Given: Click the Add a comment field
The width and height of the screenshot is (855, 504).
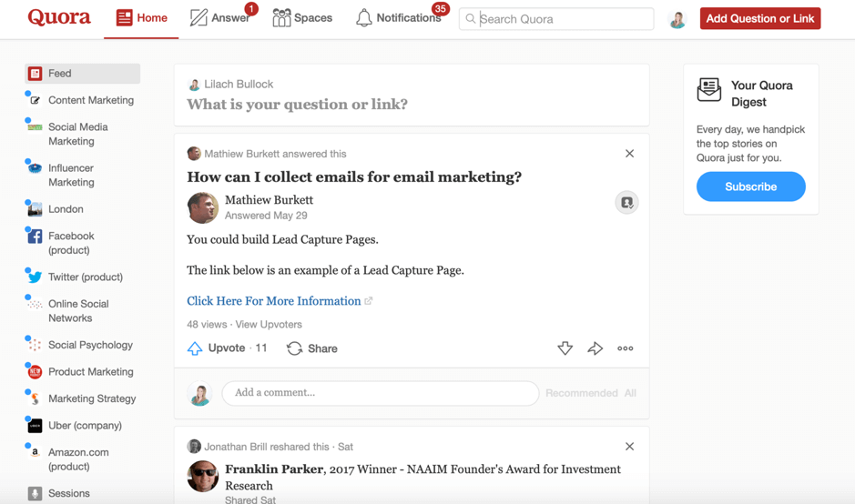Looking at the screenshot, I should tap(380, 393).
